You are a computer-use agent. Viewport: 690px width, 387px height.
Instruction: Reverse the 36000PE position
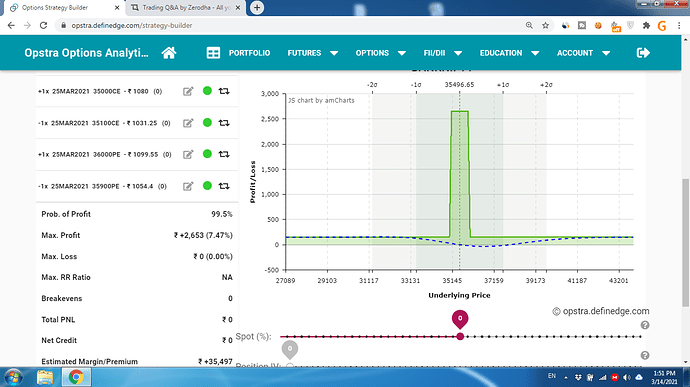(x=224, y=154)
